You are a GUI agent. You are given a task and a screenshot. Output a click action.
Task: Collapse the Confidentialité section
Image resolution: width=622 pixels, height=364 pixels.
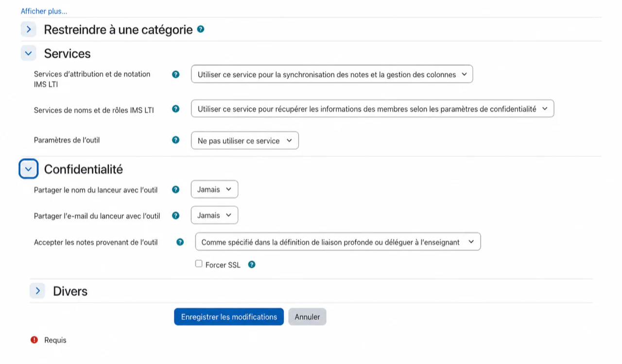tap(29, 169)
